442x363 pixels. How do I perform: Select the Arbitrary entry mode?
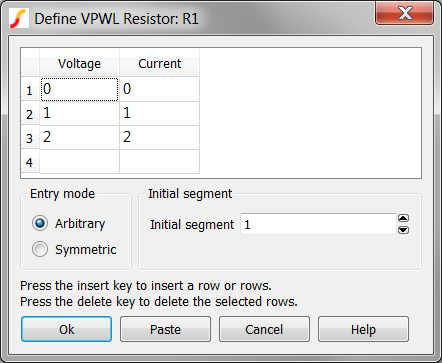point(40,223)
